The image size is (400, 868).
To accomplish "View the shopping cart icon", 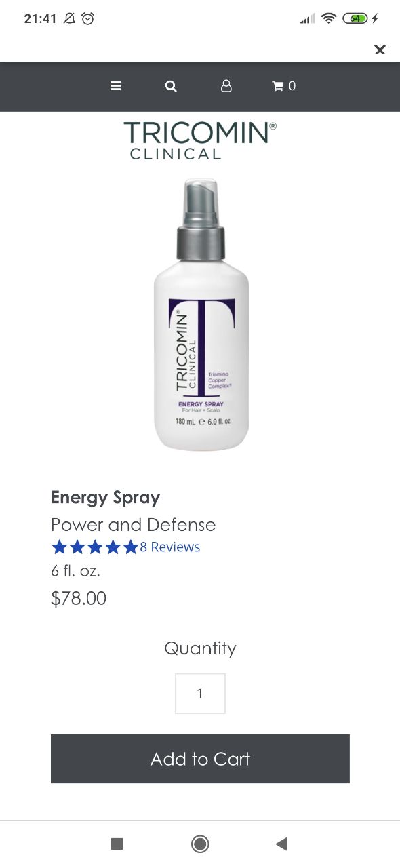I will point(278,86).
